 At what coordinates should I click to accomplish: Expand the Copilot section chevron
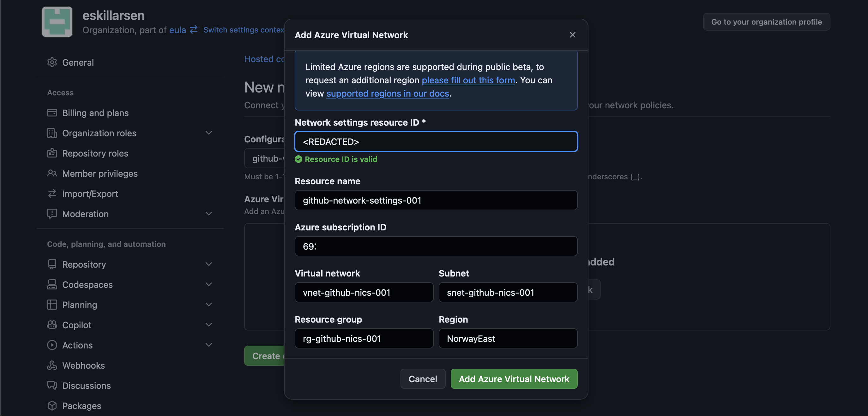click(209, 325)
